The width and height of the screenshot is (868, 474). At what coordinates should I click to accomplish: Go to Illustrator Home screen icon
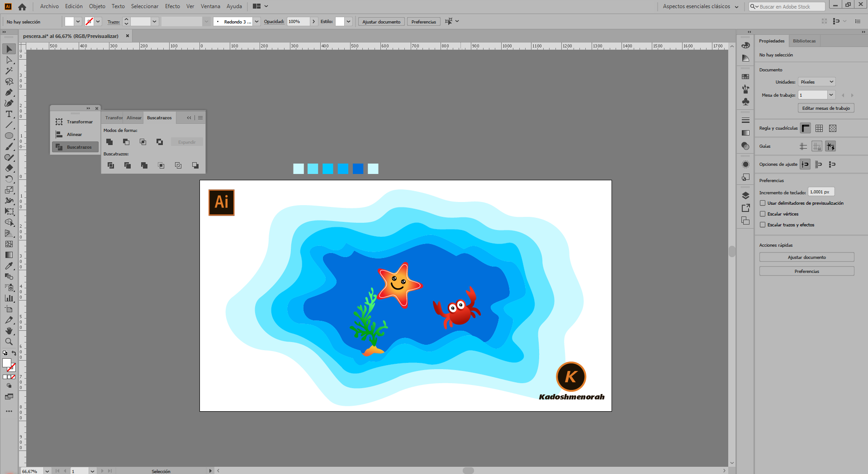(x=22, y=6)
